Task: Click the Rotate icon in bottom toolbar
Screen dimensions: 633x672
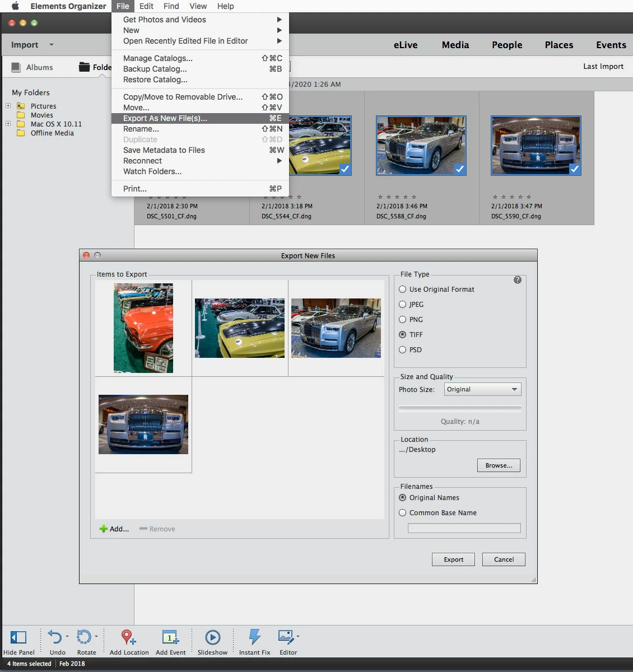Action: (84, 637)
